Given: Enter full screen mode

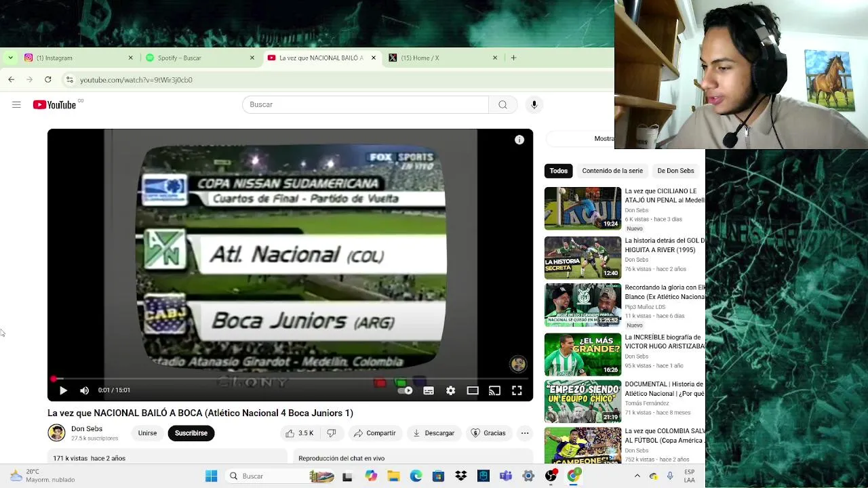Looking at the screenshot, I should tap(517, 390).
